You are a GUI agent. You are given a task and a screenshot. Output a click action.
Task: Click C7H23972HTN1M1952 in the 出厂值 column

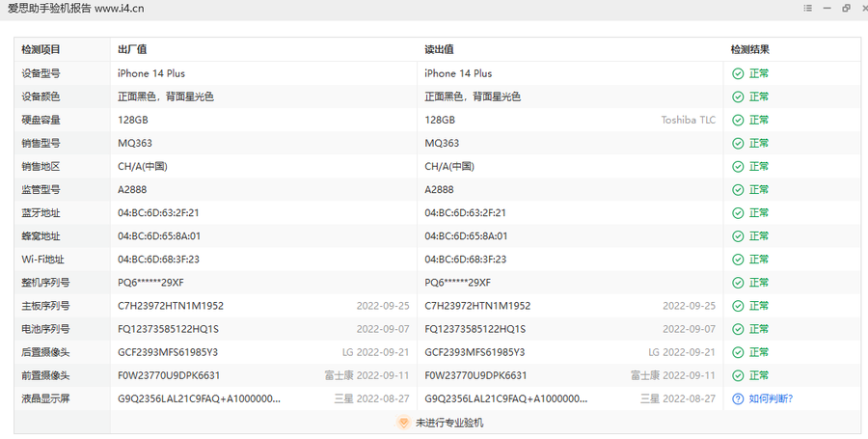pos(171,306)
